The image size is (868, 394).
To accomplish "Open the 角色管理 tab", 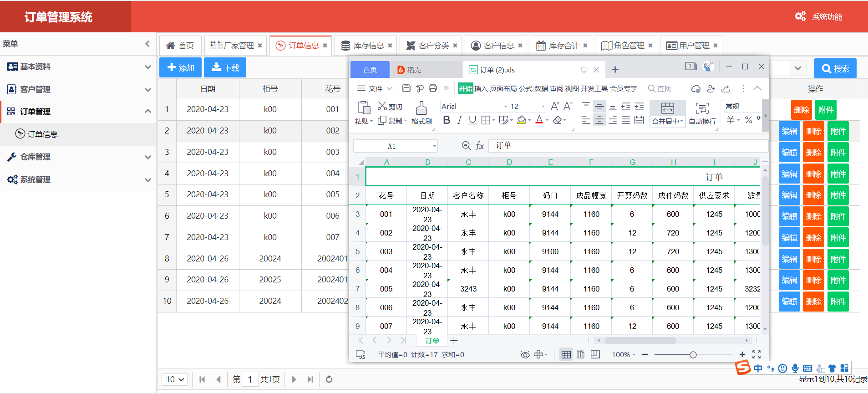I will point(626,46).
